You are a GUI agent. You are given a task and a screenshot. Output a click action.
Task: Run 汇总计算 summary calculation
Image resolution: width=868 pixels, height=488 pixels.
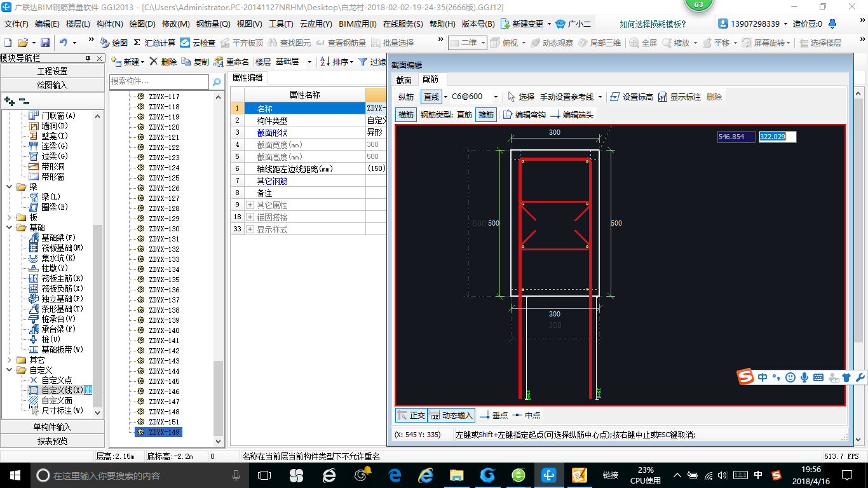coord(154,43)
